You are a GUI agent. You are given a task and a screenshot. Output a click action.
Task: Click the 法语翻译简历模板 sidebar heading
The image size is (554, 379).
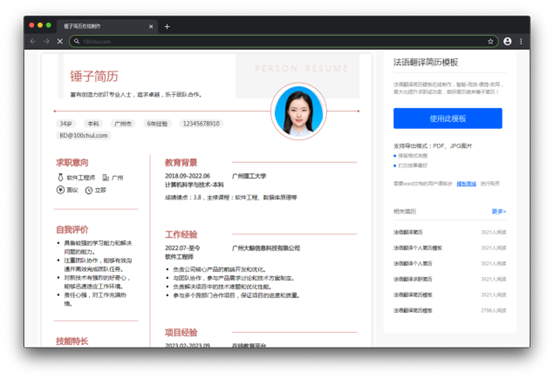[x=426, y=62]
